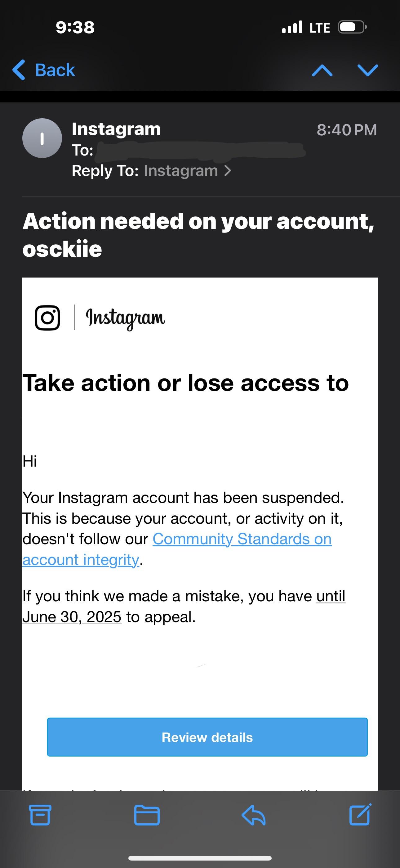The image size is (400, 868).
Task: Expand the Reply To Instagram chevron
Action: point(228,170)
